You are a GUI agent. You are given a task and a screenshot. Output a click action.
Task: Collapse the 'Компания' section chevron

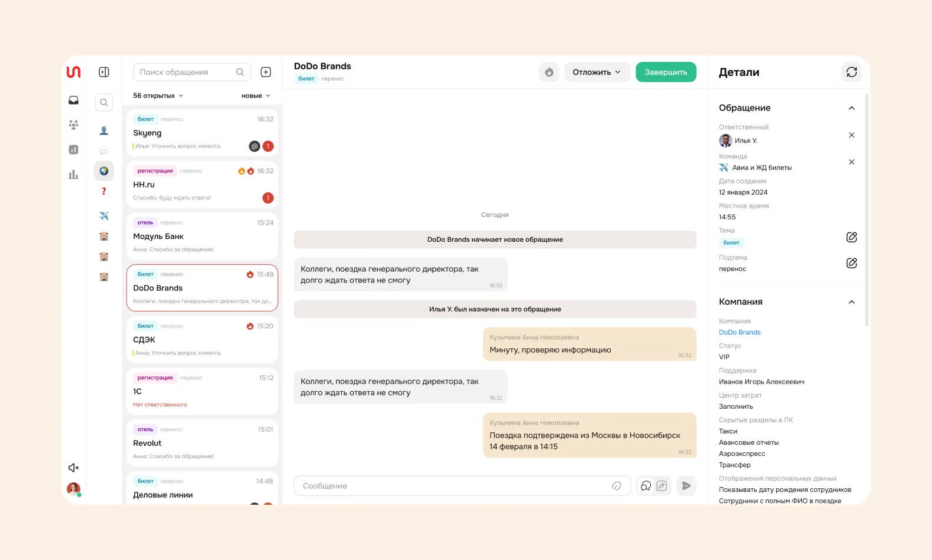pyautogui.click(x=851, y=302)
